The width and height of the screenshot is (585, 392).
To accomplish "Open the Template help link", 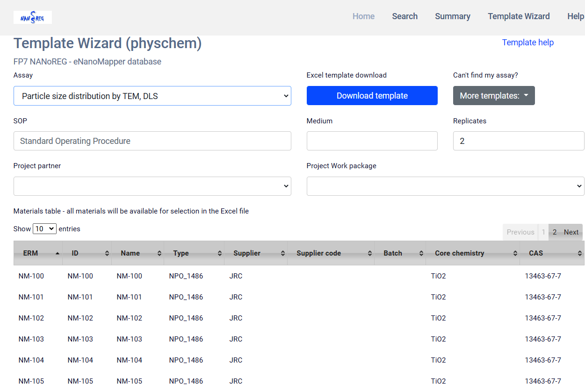I will (x=527, y=43).
